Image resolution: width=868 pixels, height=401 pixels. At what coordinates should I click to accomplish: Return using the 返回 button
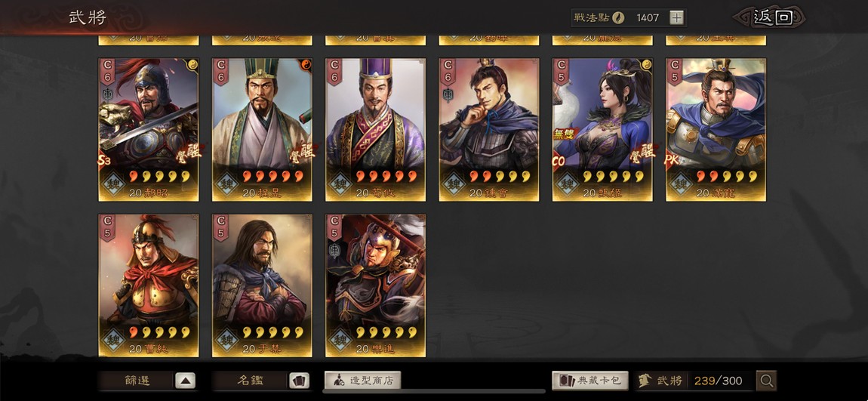772,17
